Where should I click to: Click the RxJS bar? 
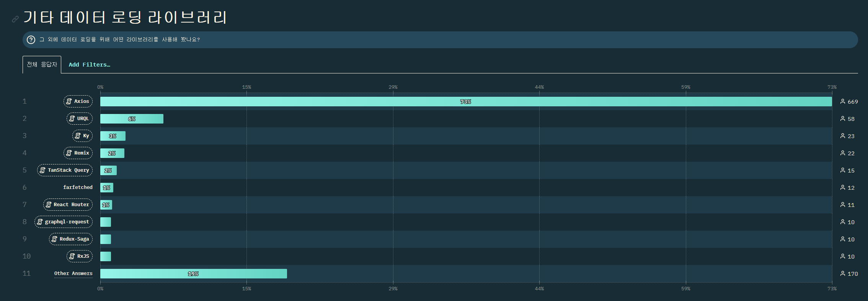[x=106, y=256]
